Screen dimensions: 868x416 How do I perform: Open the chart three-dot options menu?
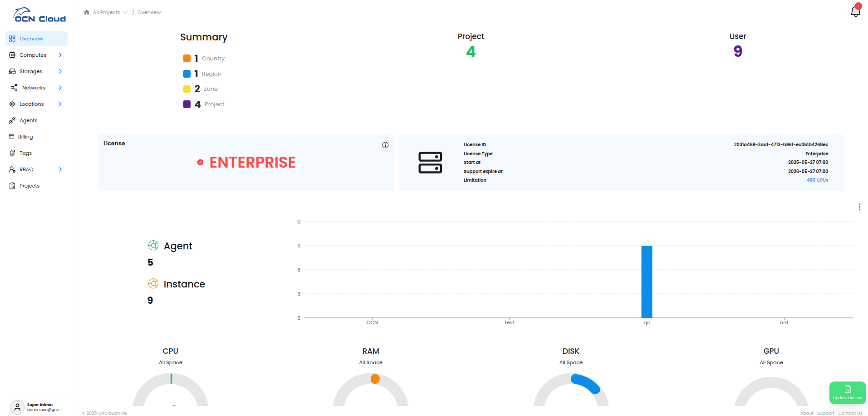click(859, 207)
